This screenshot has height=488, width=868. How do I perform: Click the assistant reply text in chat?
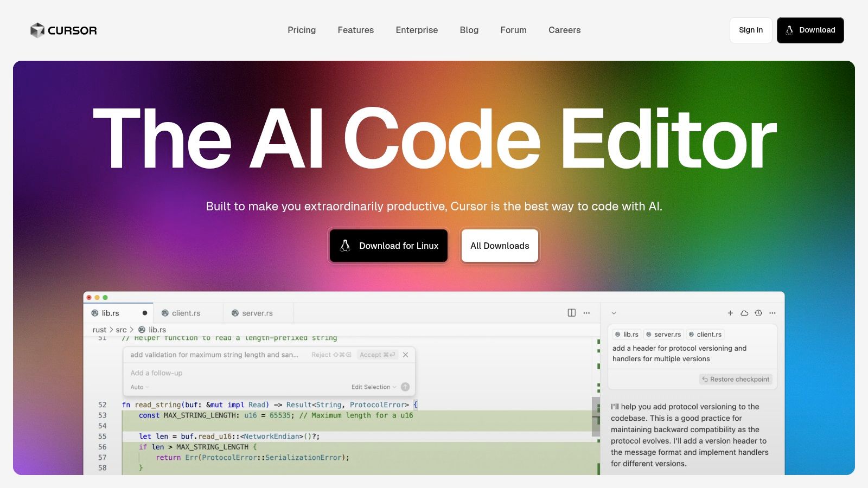(x=690, y=435)
